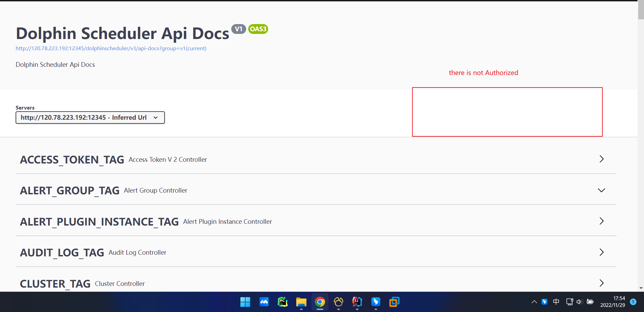
Task: Expand the ACCESS_TOKEN_TAG section chevron
Action: coord(601,159)
